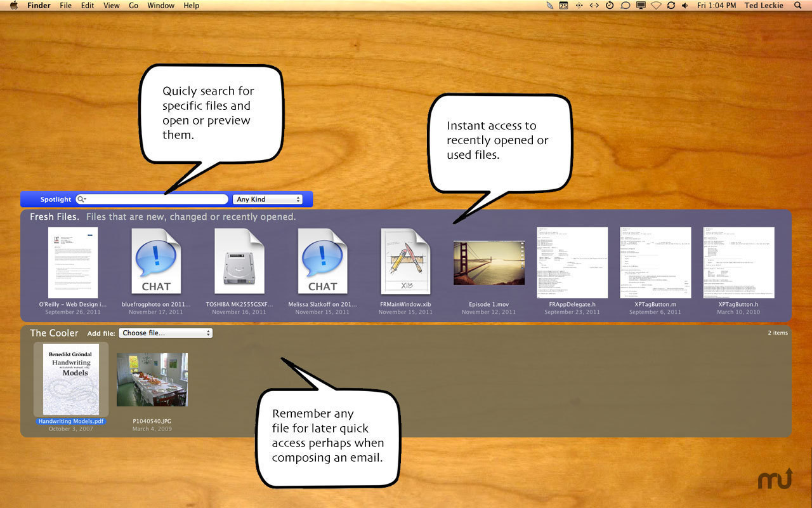This screenshot has height=508, width=812.
Task: Open the Handwriting Models.pdf thumbnail
Action: point(71,379)
